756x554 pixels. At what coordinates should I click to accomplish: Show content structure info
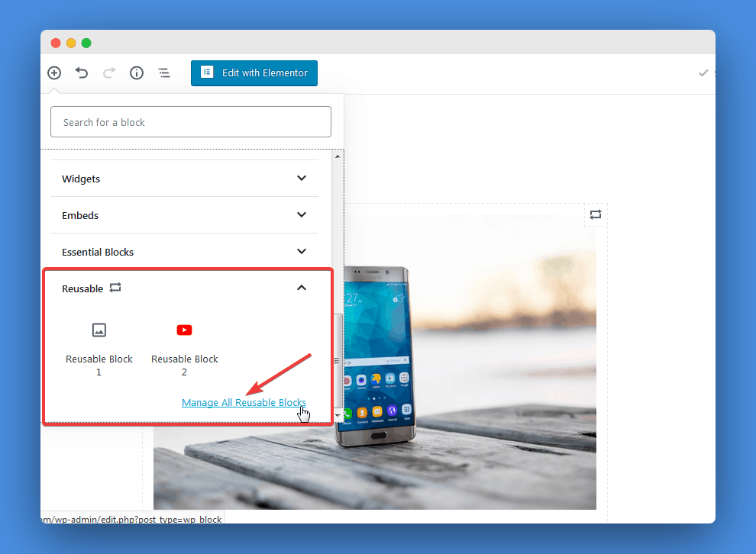click(x=137, y=72)
